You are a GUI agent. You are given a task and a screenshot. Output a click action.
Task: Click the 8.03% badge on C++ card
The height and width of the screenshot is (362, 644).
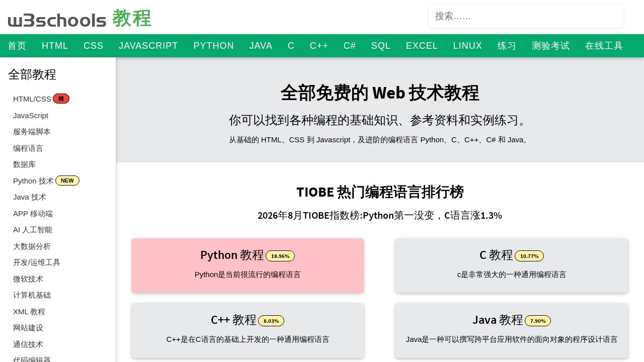(x=271, y=321)
